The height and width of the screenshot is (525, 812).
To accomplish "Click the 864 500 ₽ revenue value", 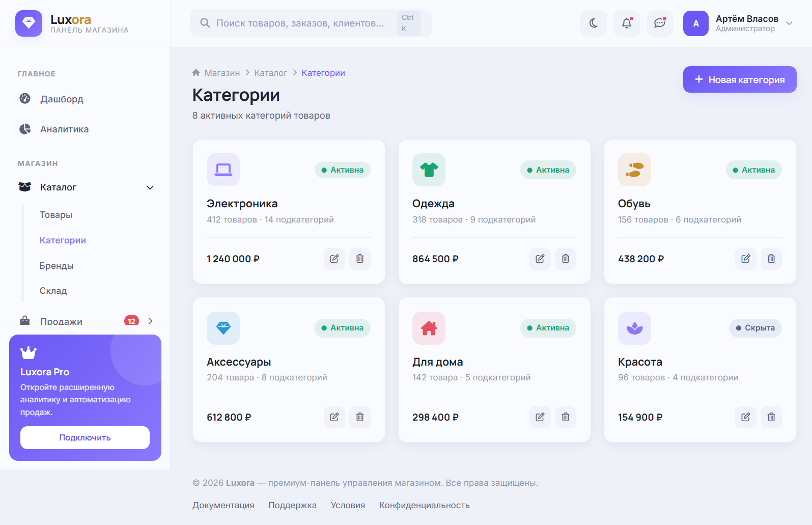I will (436, 259).
